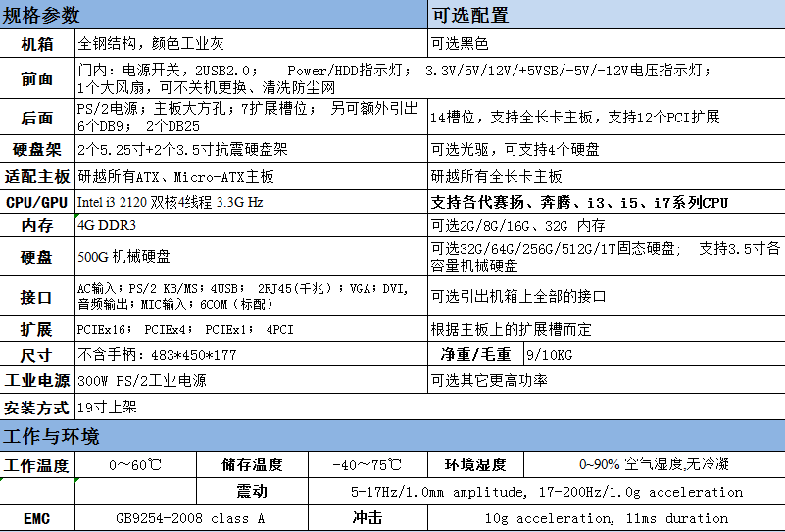Image resolution: width=785 pixels, height=532 pixels.
Task: Select the 机箱 row label
Action: [x=37, y=43]
